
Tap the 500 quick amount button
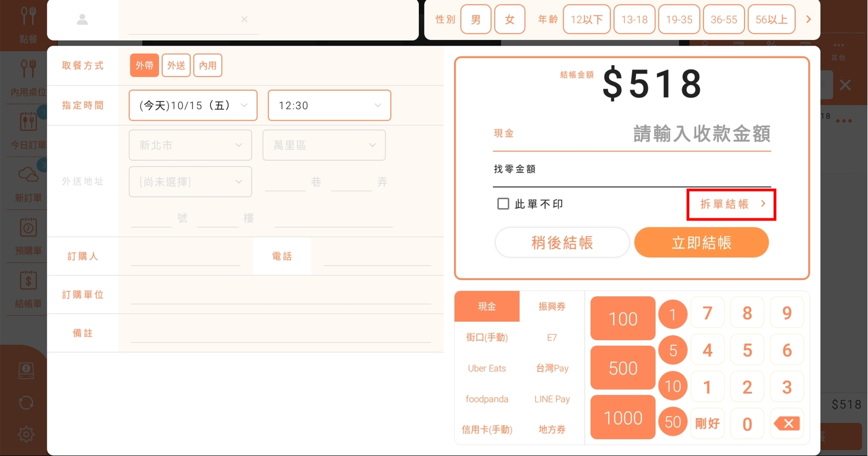(x=622, y=368)
